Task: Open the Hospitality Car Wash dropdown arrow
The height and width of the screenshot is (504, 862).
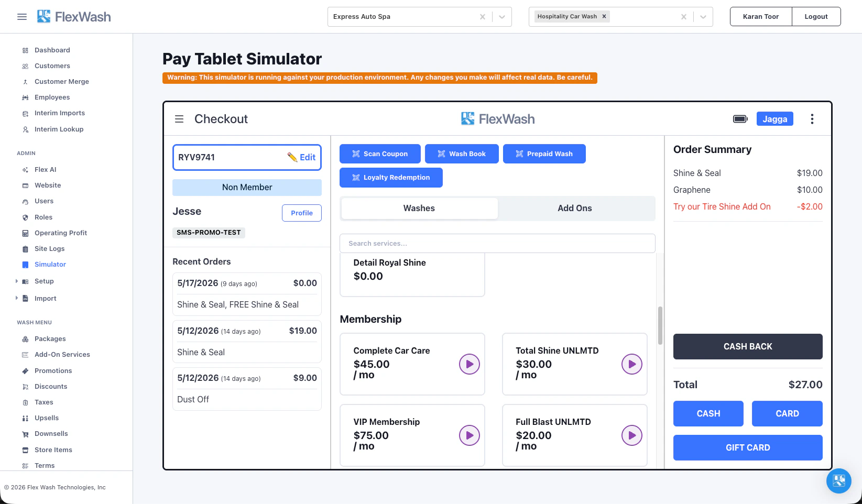Action: click(703, 17)
